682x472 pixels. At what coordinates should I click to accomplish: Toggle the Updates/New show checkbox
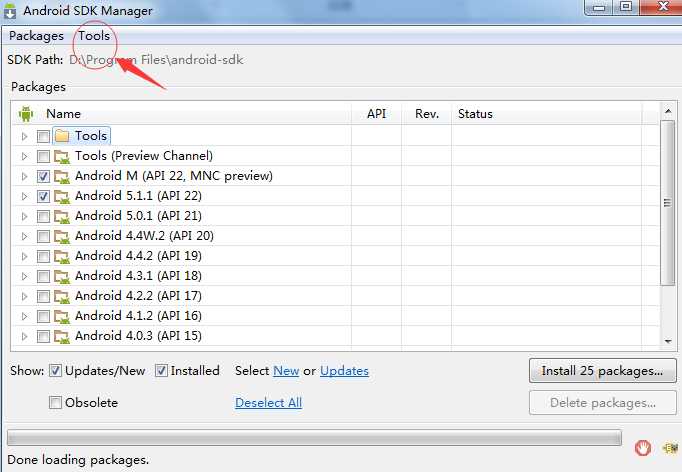[x=55, y=371]
